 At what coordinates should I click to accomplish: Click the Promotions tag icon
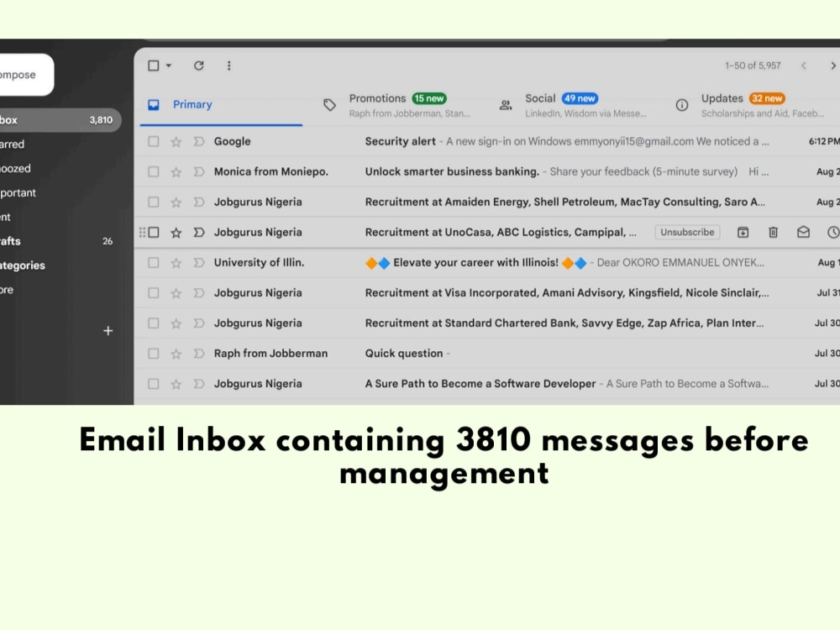click(x=329, y=105)
